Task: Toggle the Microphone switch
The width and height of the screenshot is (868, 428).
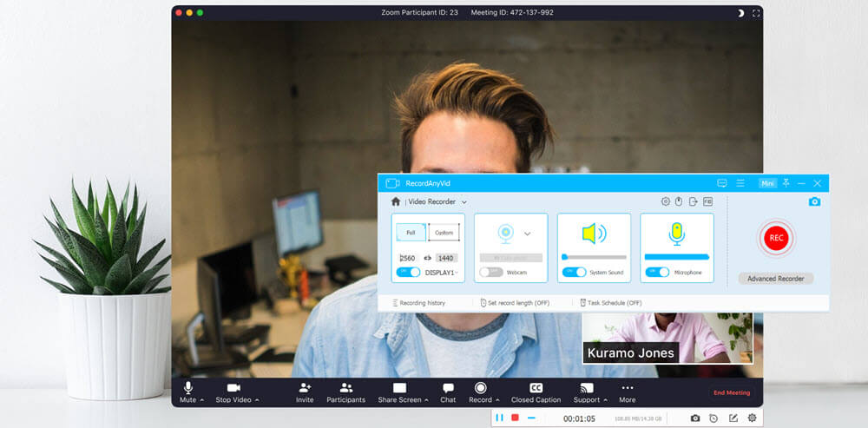Action: pos(657,273)
